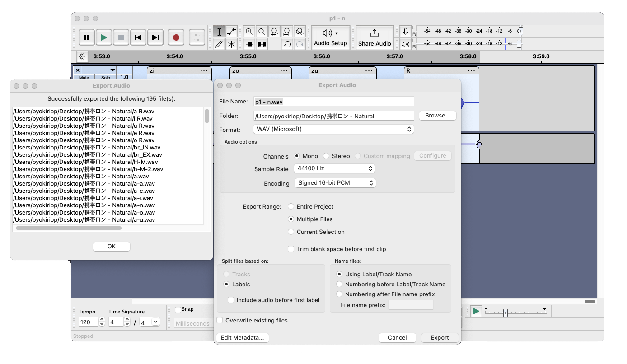The height and width of the screenshot is (364, 627).
Task: Click the Export button
Action: (x=440, y=337)
